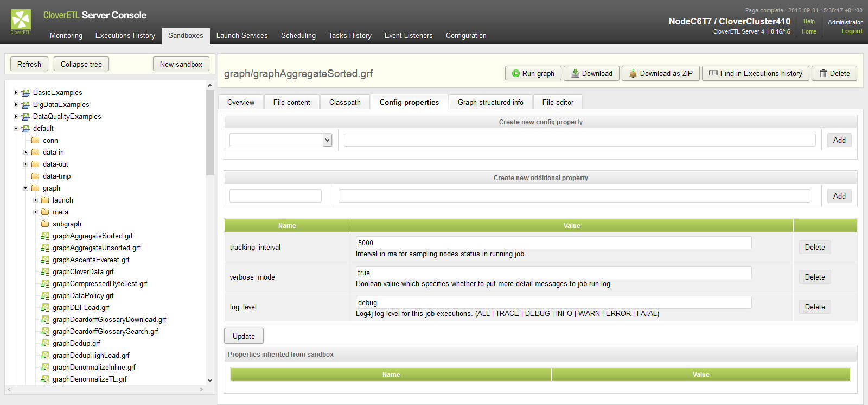This screenshot has width=868, height=405.
Task: Expand the BasicExamples sandbox node
Action: [x=16, y=93]
